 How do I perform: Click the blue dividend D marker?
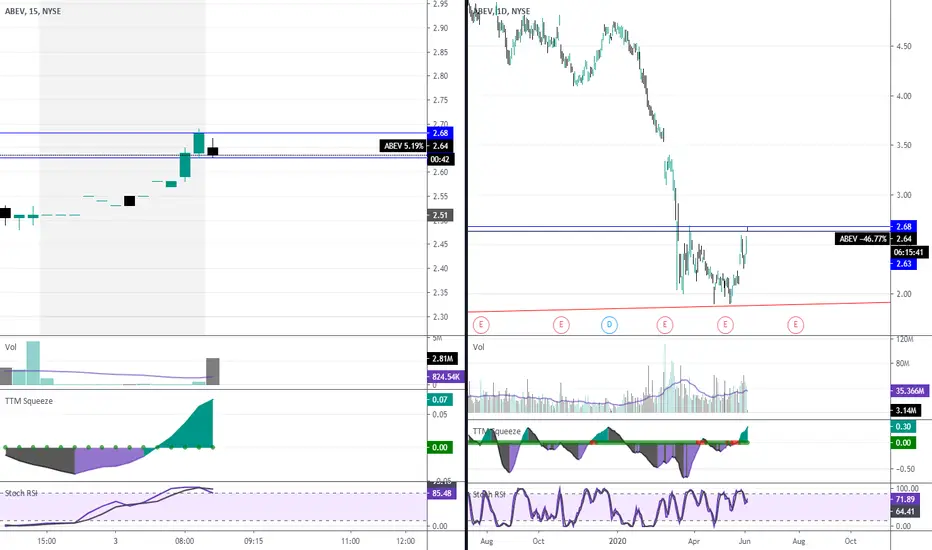point(609,325)
